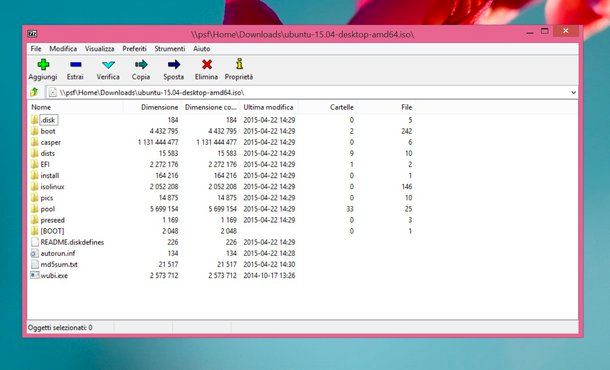Image resolution: width=610 pixels, height=370 pixels.
Task: Click the Proprietà info icon
Action: 239,64
